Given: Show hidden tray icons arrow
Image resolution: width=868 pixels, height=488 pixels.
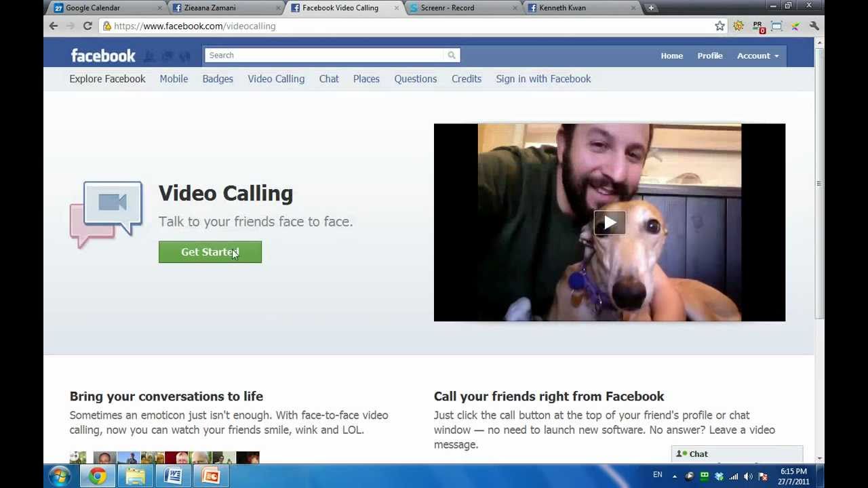Looking at the screenshot, I should [x=675, y=476].
